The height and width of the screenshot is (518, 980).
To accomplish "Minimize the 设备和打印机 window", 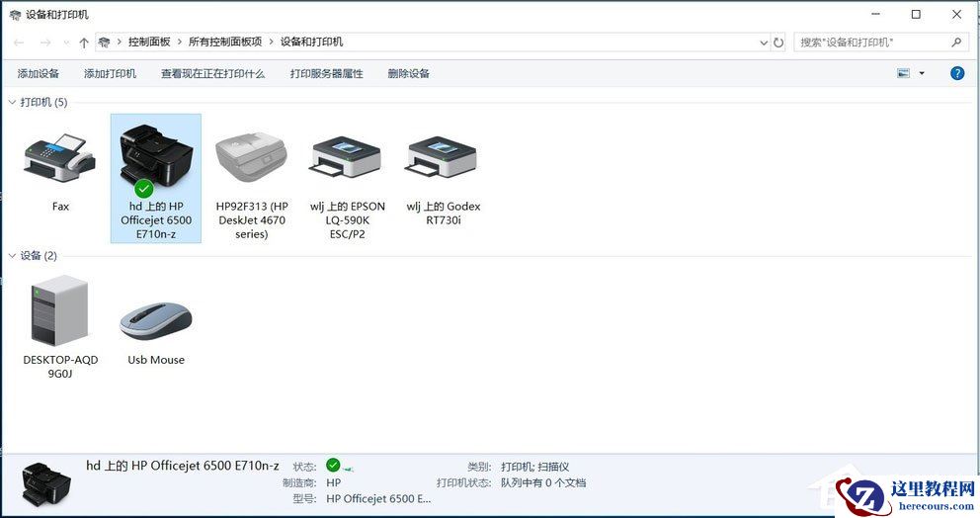I will (875, 14).
